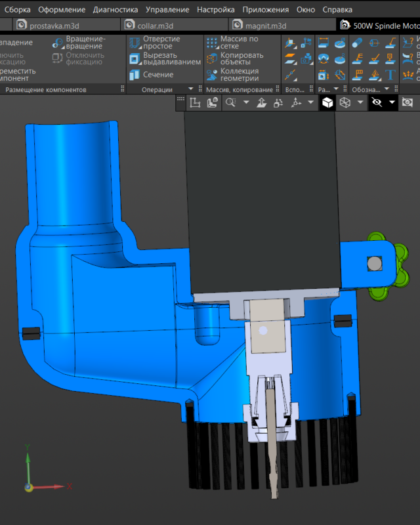Expand the Операции panel dropdown arrow

click(x=191, y=89)
